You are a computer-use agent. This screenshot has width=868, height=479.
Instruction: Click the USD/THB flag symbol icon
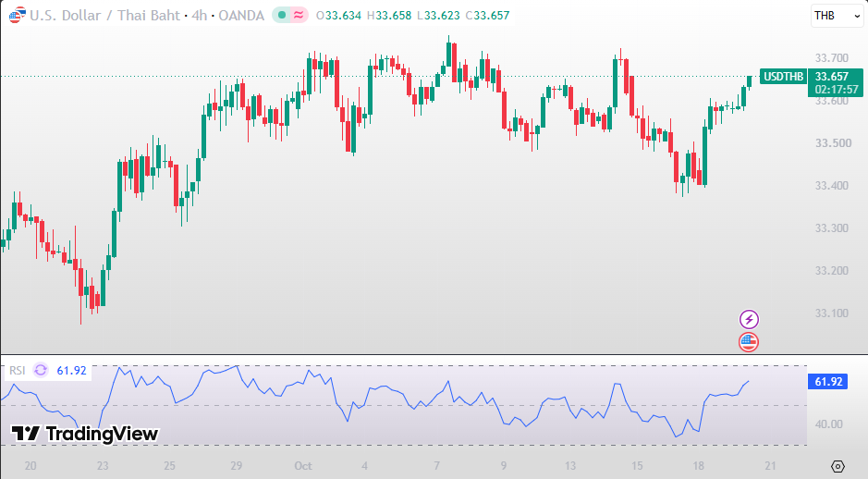(17, 15)
